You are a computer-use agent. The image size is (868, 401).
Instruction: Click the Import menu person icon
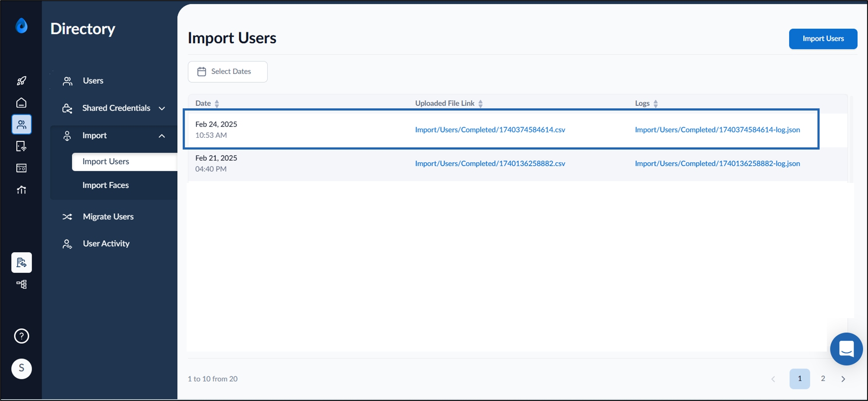pos(67,136)
